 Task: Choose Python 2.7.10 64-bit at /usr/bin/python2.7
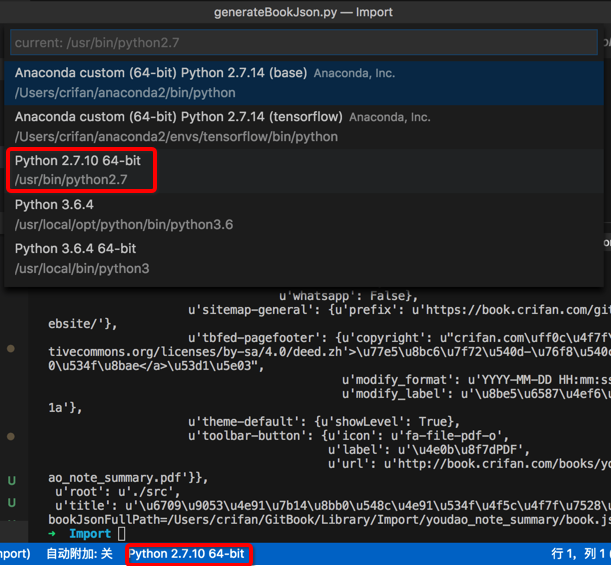click(x=304, y=170)
